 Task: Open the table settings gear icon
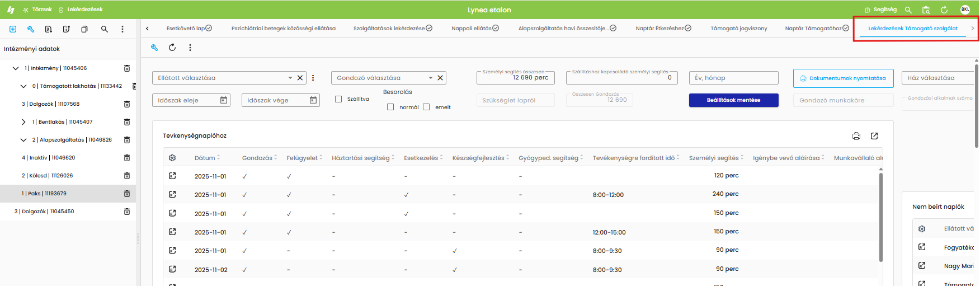pyautogui.click(x=172, y=158)
